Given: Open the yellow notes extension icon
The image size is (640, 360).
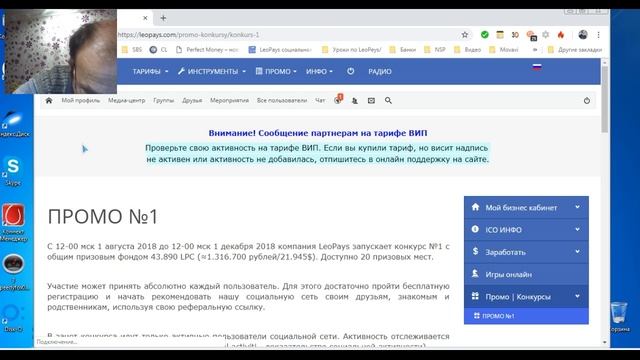Looking at the screenshot, I should 500,35.
